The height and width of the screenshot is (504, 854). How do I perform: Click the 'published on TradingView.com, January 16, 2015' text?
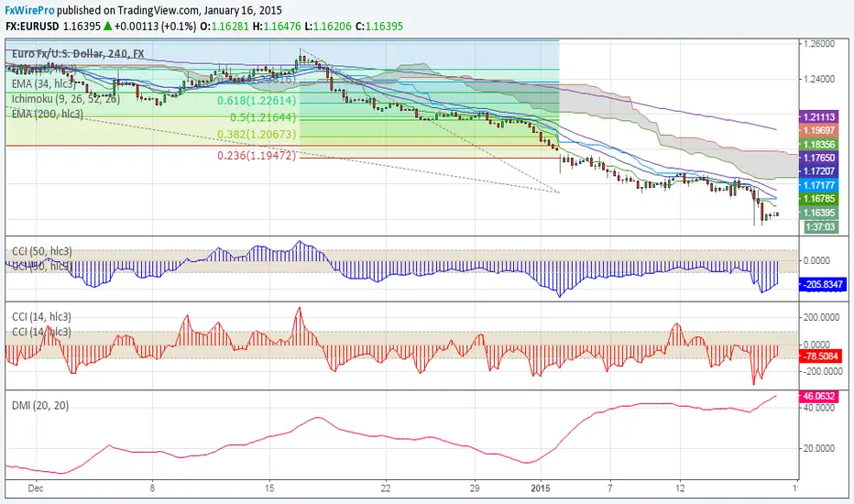(170, 10)
